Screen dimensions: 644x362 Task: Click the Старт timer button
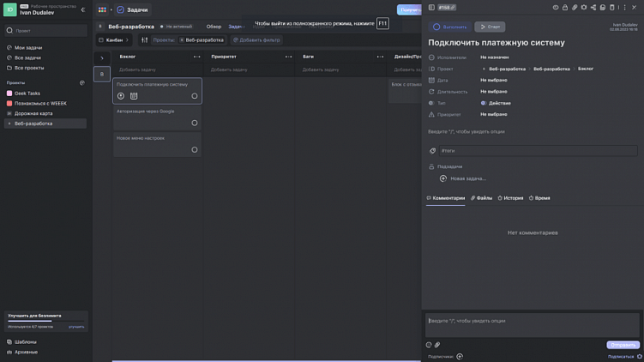click(490, 27)
